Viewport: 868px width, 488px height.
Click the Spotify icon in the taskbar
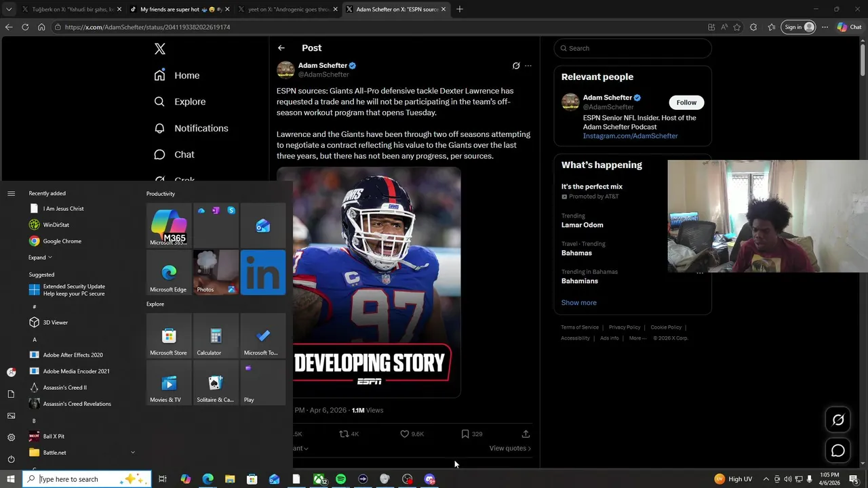[340, 479]
